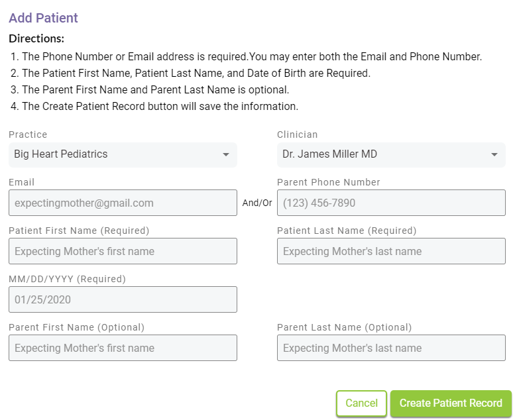The width and height of the screenshot is (515, 420).
Task: Click the Clinician dropdown arrow icon
Action: click(x=494, y=155)
